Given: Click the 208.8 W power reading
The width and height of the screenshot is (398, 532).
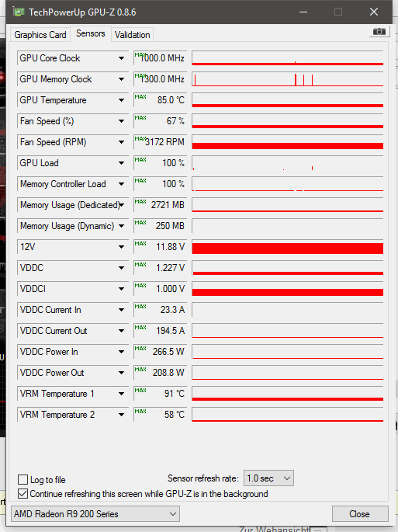Looking at the screenshot, I should coord(160,373).
